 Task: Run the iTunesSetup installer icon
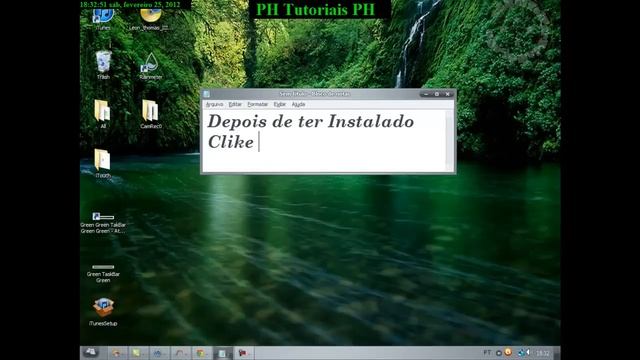pos(103,311)
